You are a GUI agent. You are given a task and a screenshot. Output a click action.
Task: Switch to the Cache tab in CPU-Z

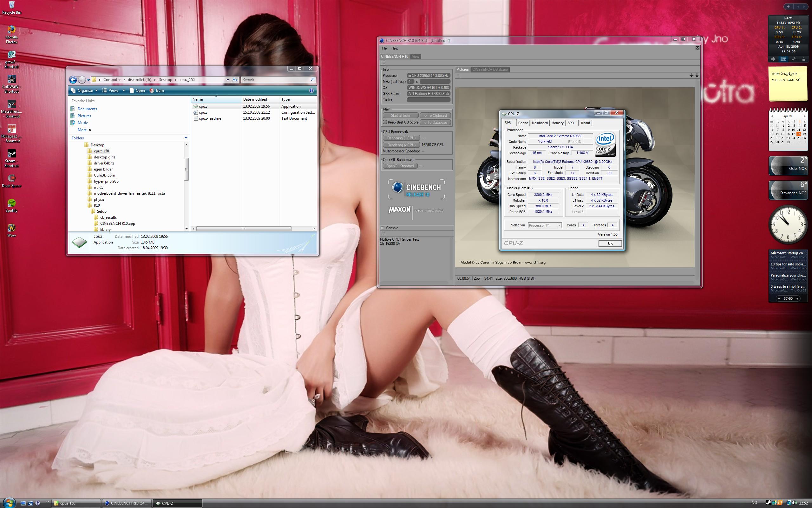(523, 123)
